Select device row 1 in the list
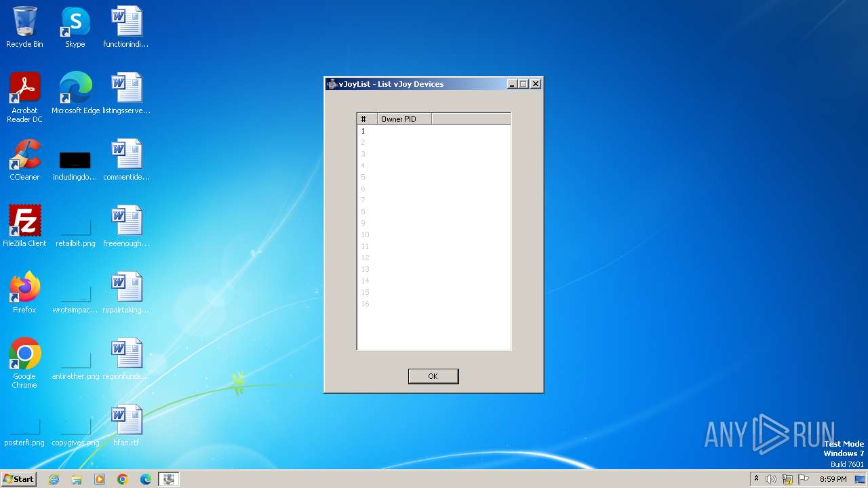The height and width of the screenshot is (488, 868). pos(434,131)
